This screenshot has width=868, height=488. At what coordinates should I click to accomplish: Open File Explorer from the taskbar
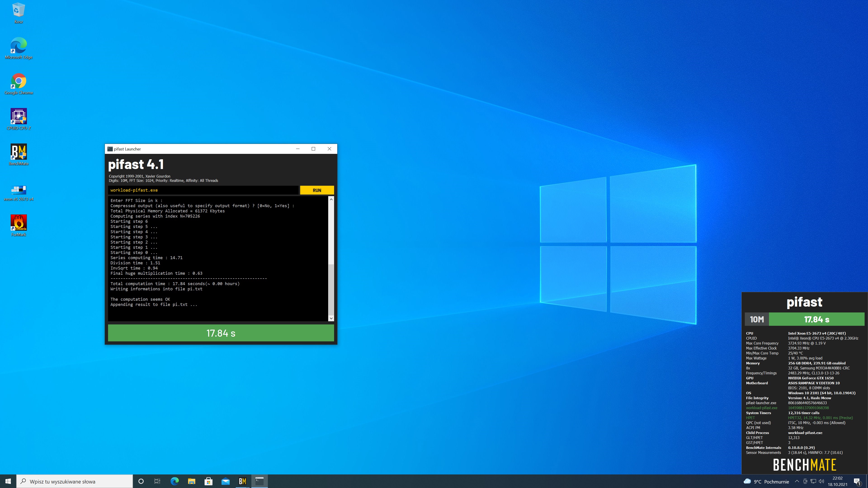[191, 481]
